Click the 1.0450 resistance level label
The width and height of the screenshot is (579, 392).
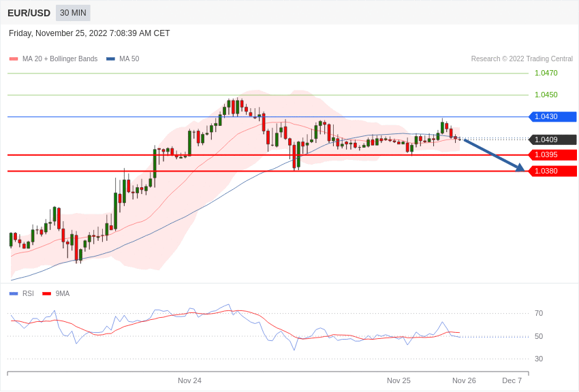coord(546,95)
